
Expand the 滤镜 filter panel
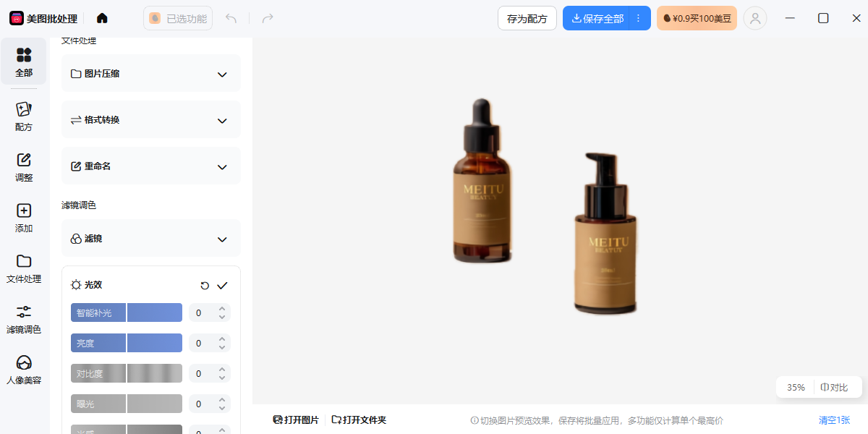[x=222, y=239]
